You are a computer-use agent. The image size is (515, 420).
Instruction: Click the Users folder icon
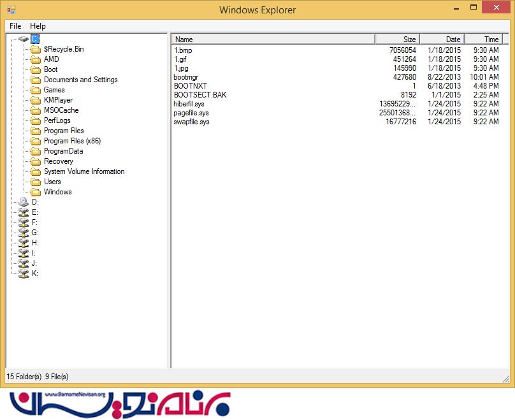click(x=36, y=182)
